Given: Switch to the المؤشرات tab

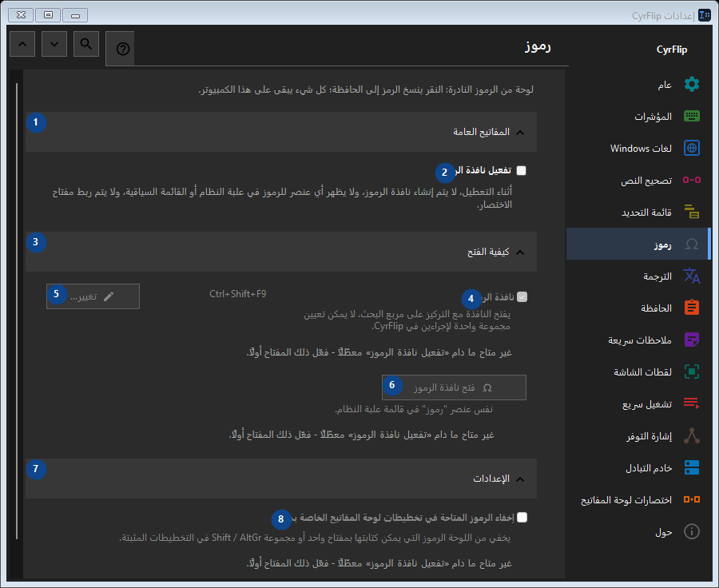Looking at the screenshot, I should pyautogui.click(x=639, y=116).
